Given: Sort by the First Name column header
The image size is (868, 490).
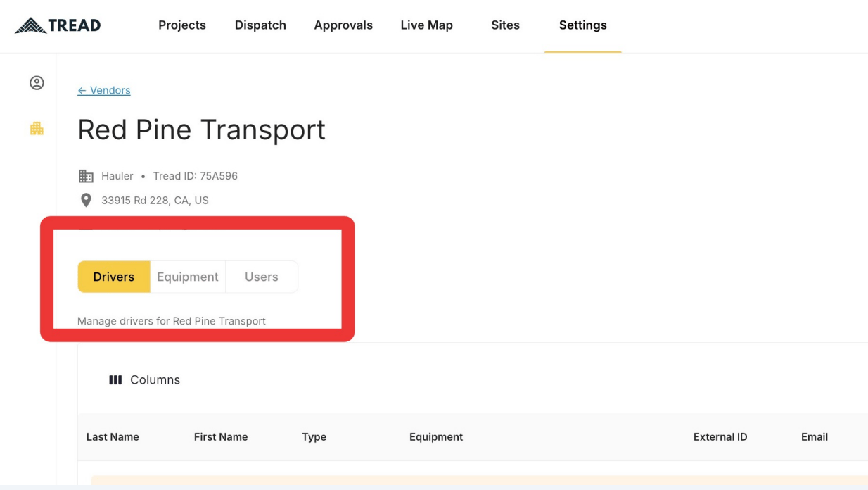Looking at the screenshot, I should pyautogui.click(x=221, y=436).
